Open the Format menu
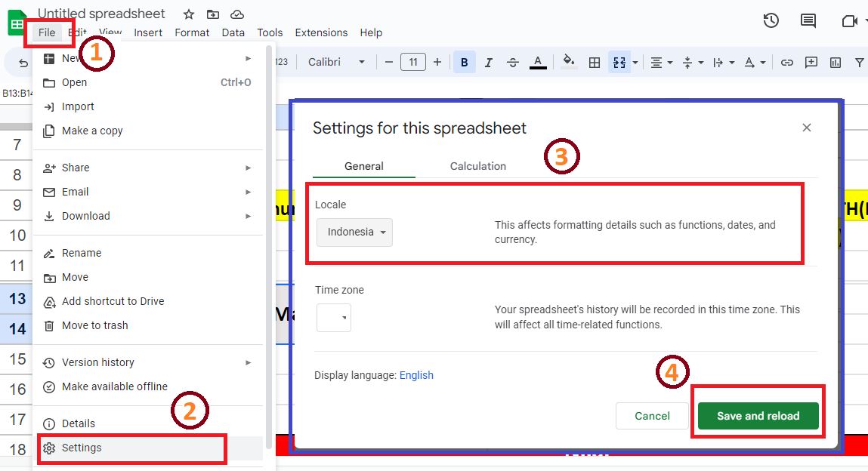Viewport: 868px width, 471px height. pos(192,32)
